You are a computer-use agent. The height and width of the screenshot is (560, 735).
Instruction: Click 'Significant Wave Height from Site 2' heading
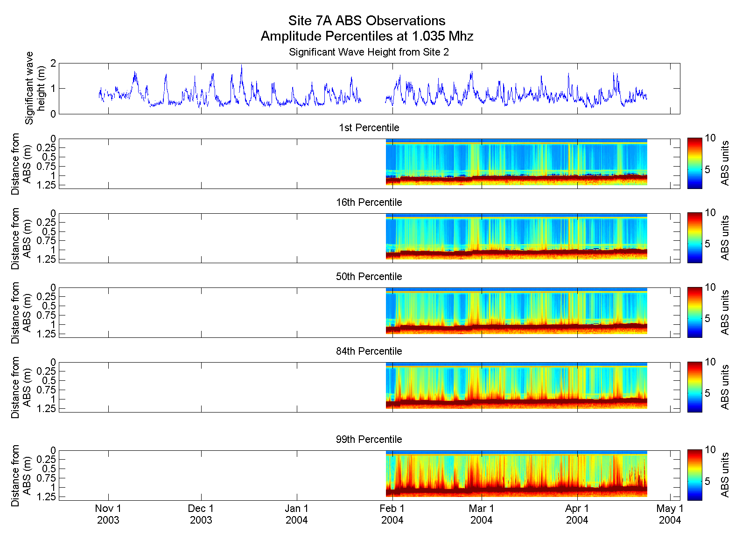coord(369,52)
